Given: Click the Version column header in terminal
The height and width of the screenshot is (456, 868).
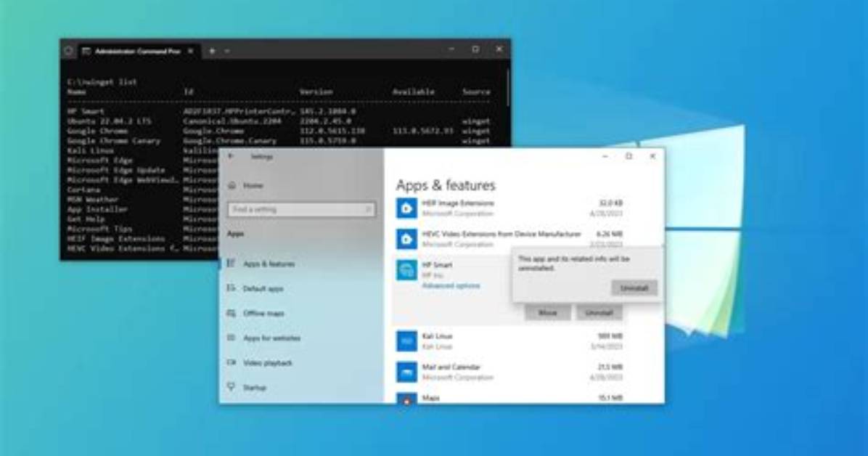Looking at the screenshot, I should (316, 92).
